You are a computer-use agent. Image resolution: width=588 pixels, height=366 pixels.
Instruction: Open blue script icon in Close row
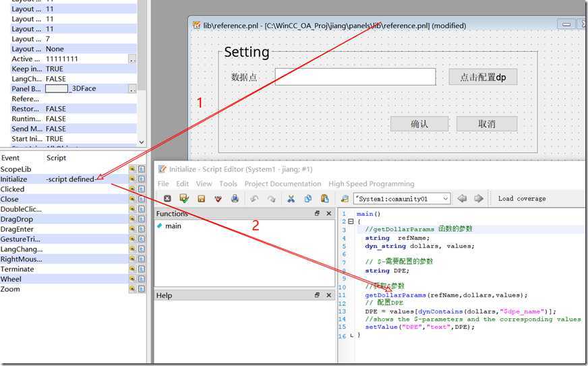[142, 199]
